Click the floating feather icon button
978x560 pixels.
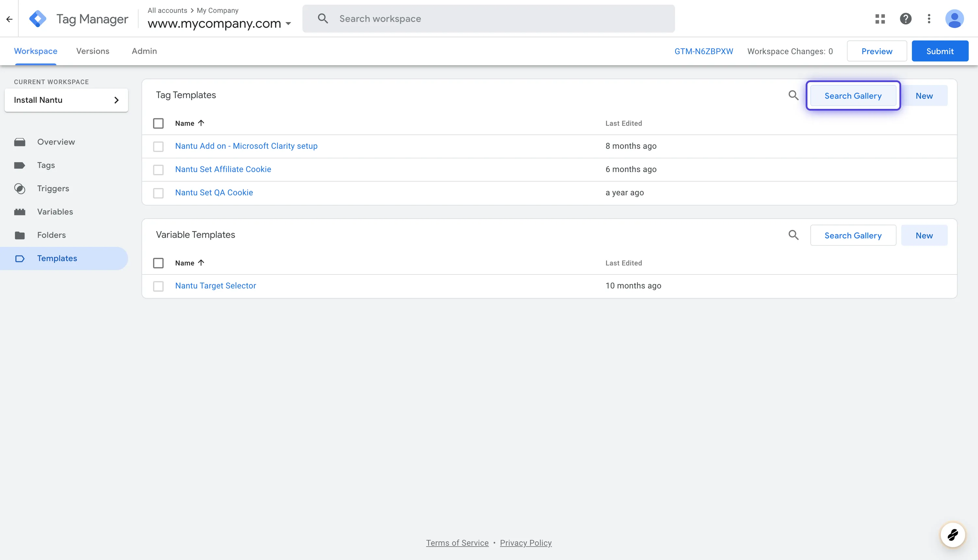coord(952,534)
